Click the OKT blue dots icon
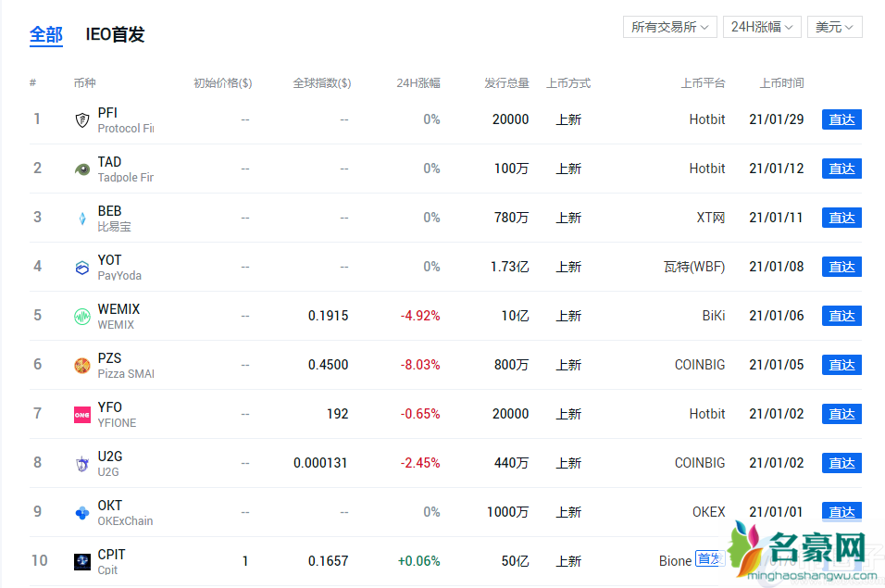Viewport: 885px width, 588px height. tap(82, 513)
